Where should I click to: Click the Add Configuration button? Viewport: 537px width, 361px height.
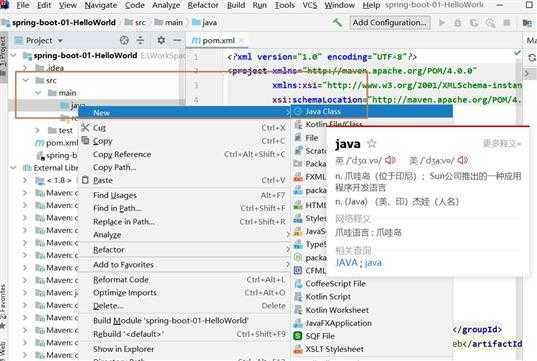pos(389,23)
